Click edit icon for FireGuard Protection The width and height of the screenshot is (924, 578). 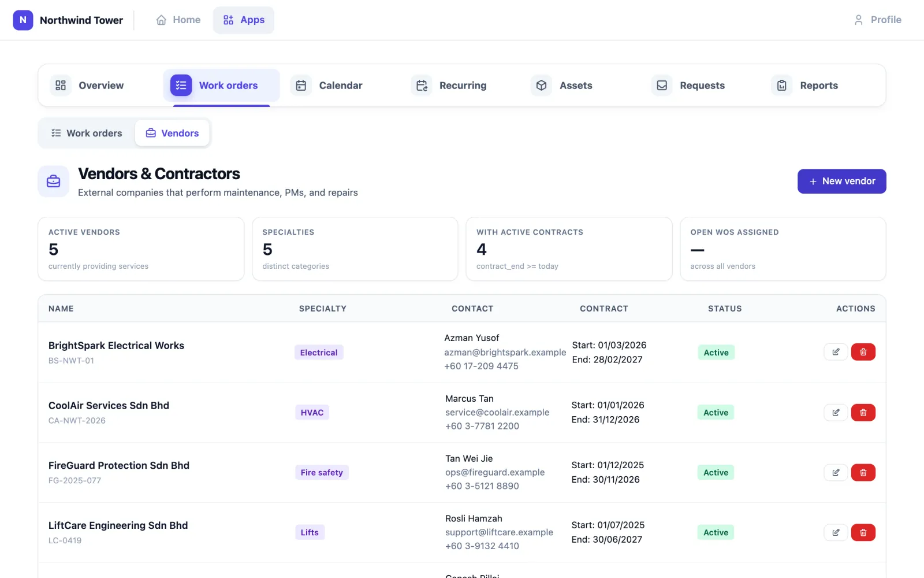click(836, 473)
